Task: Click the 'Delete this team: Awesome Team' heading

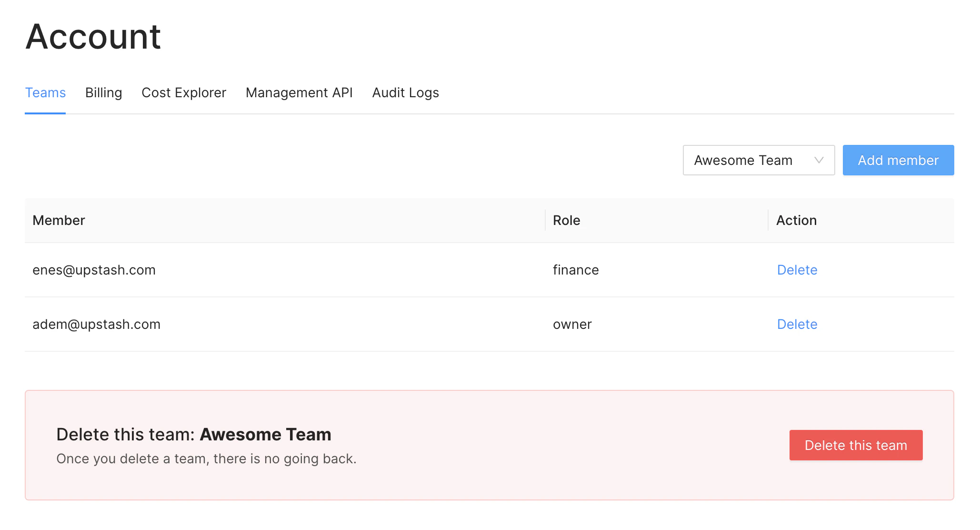Action: (193, 434)
